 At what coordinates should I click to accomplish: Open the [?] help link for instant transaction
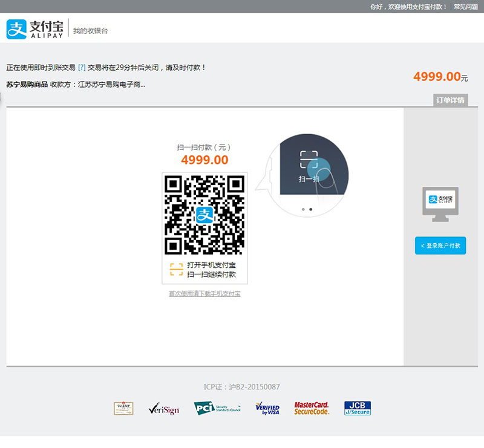pos(82,68)
